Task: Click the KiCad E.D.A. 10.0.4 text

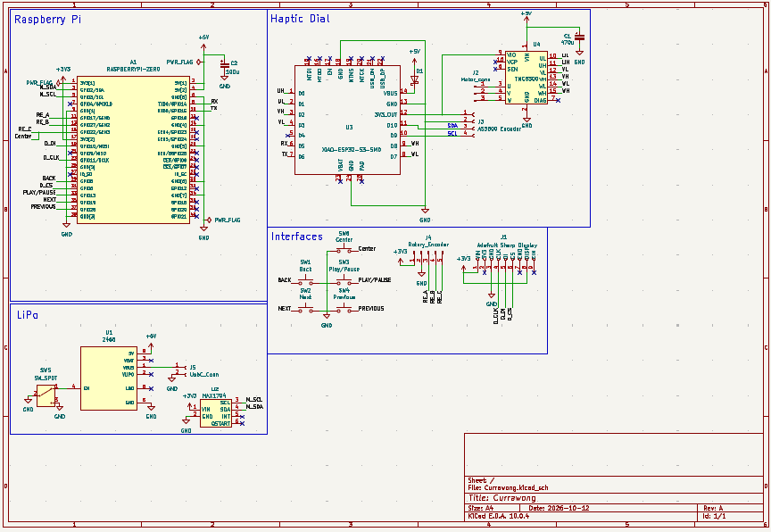Action: click(499, 516)
